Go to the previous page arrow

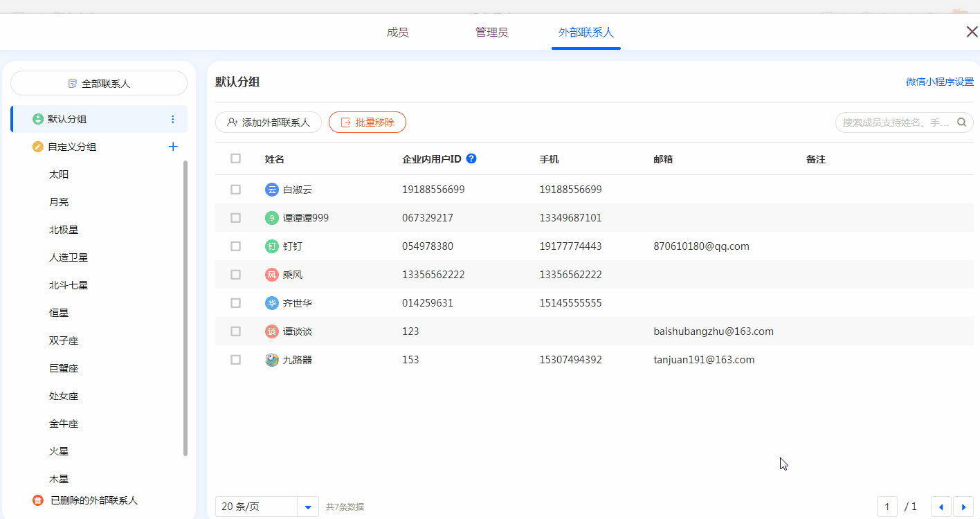tap(941, 507)
